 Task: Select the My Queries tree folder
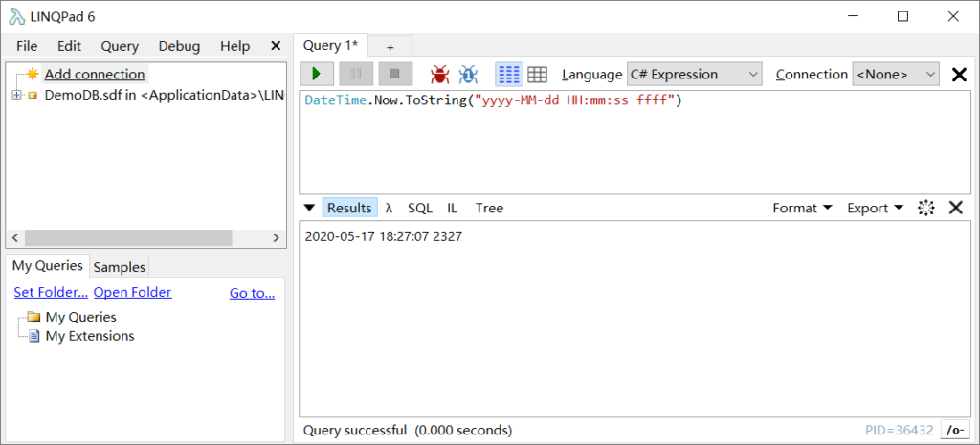point(80,317)
